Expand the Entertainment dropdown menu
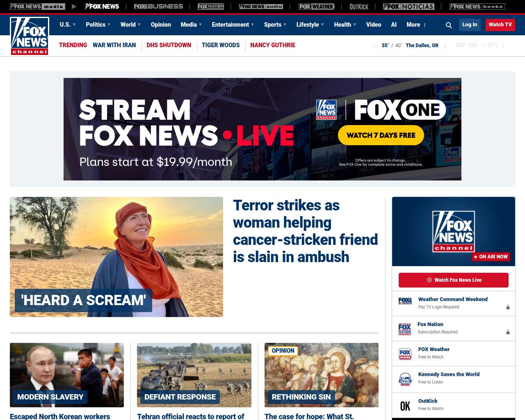Image resolution: width=525 pixels, height=420 pixels. pyautogui.click(x=233, y=25)
